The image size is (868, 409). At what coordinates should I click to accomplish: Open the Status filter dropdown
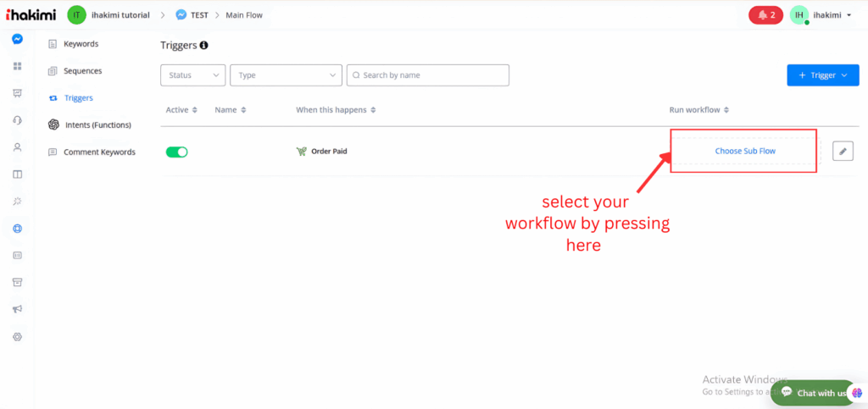click(192, 75)
